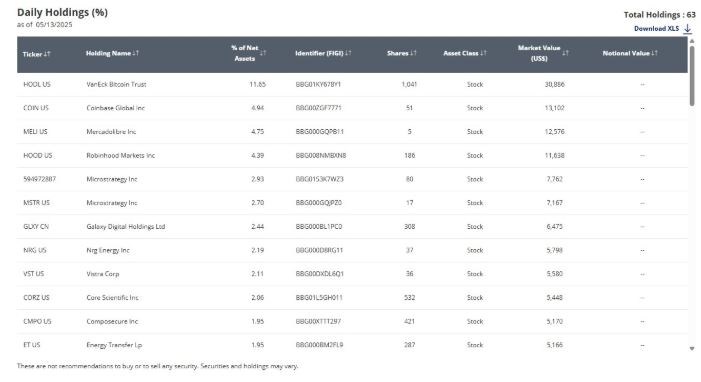Viewport: 701px width, 382px height.
Task: Click scrollbar down arrow of holdings table
Action: 692,348
